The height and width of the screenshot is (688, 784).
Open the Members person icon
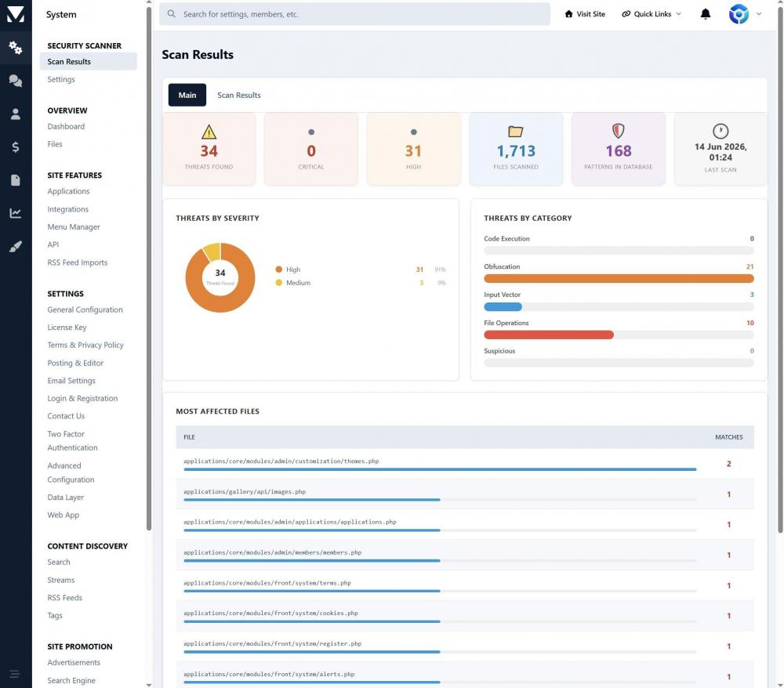coord(16,114)
